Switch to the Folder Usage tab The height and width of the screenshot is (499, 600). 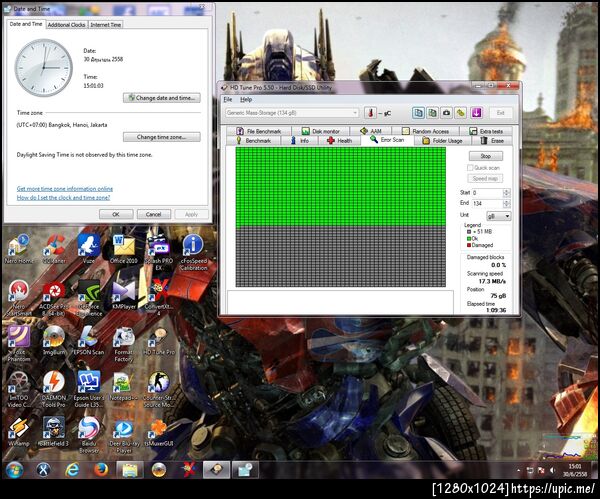coord(442,141)
